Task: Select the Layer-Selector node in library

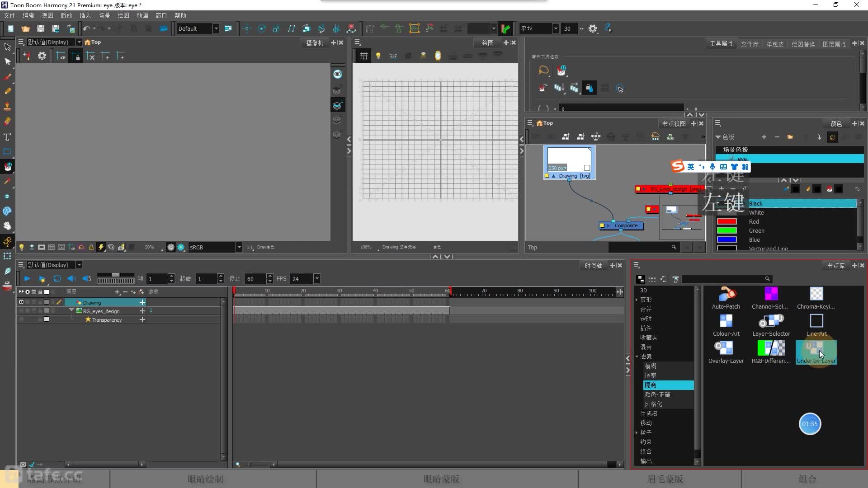Action: coord(771,325)
